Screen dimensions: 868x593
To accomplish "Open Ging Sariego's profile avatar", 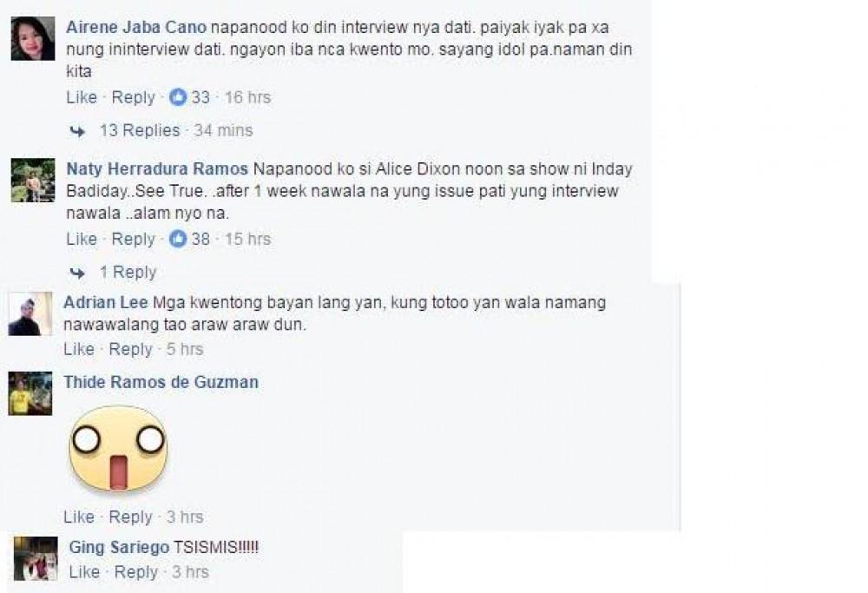I will [36, 558].
